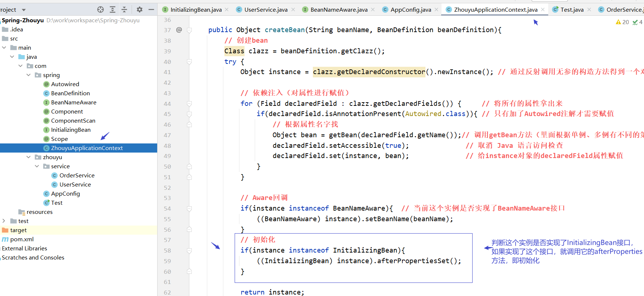Image resolution: width=644 pixels, height=296 pixels.
Task: Select External Libraries node
Action: (x=24, y=248)
